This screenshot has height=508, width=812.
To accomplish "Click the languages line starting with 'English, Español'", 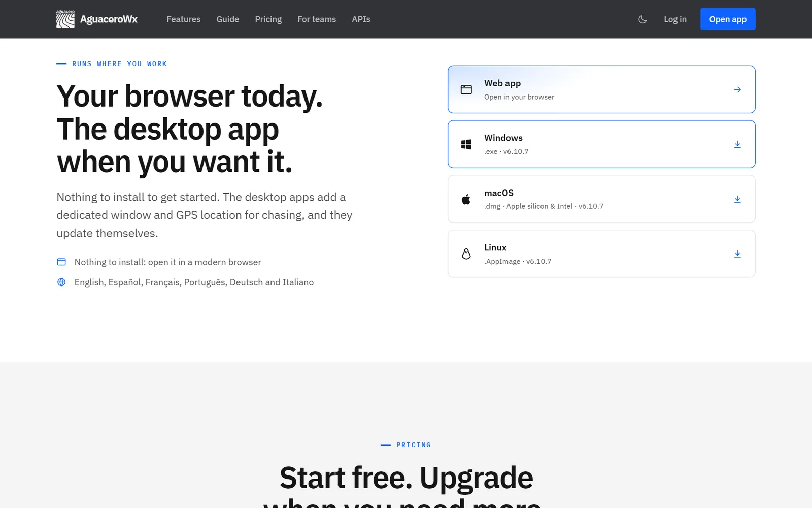I will (194, 282).
